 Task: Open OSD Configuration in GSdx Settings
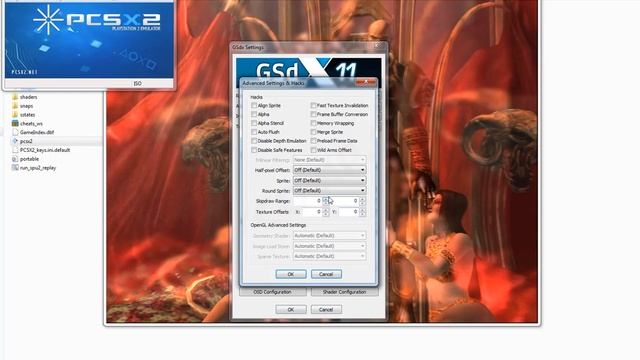click(x=273, y=292)
